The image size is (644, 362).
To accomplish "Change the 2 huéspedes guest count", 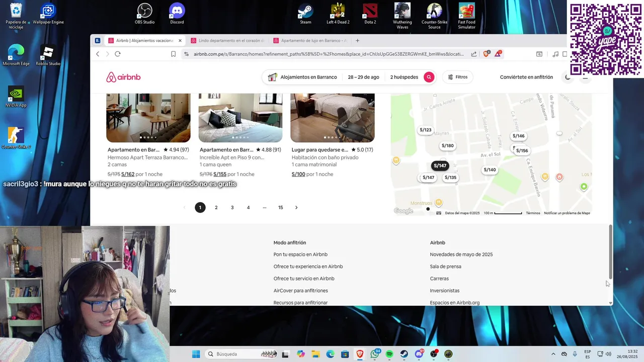I will [404, 77].
